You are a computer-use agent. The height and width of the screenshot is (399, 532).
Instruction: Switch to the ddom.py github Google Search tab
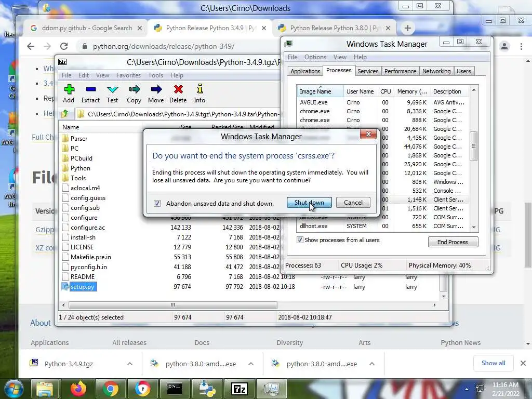pyautogui.click(x=87, y=28)
